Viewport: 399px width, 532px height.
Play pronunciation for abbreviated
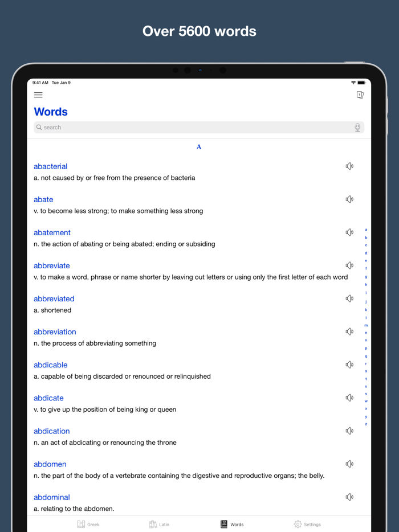pyautogui.click(x=349, y=298)
